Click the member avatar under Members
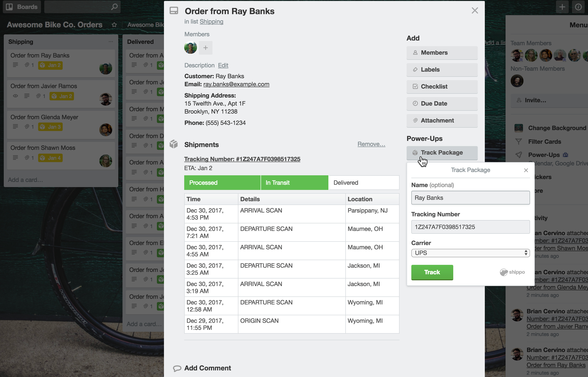Image resolution: width=588 pixels, height=377 pixels. pyautogui.click(x=190, y=48)
